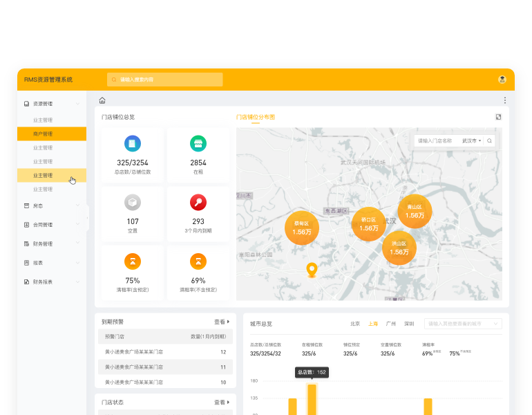Viewport: 532px width, 415px height.
Task: Click the 洪山区 bubble on the map
Action: (x=399, y=248)
